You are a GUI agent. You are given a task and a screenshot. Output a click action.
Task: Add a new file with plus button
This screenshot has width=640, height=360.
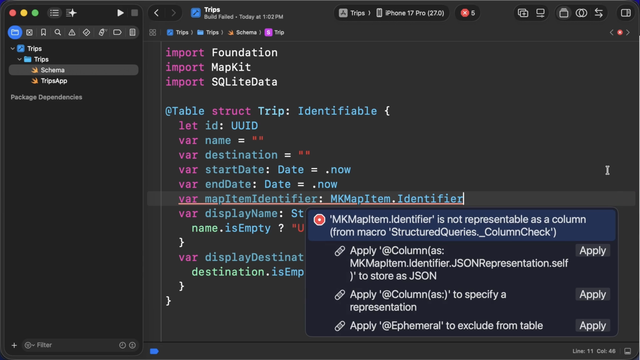[x=14, y=345]
